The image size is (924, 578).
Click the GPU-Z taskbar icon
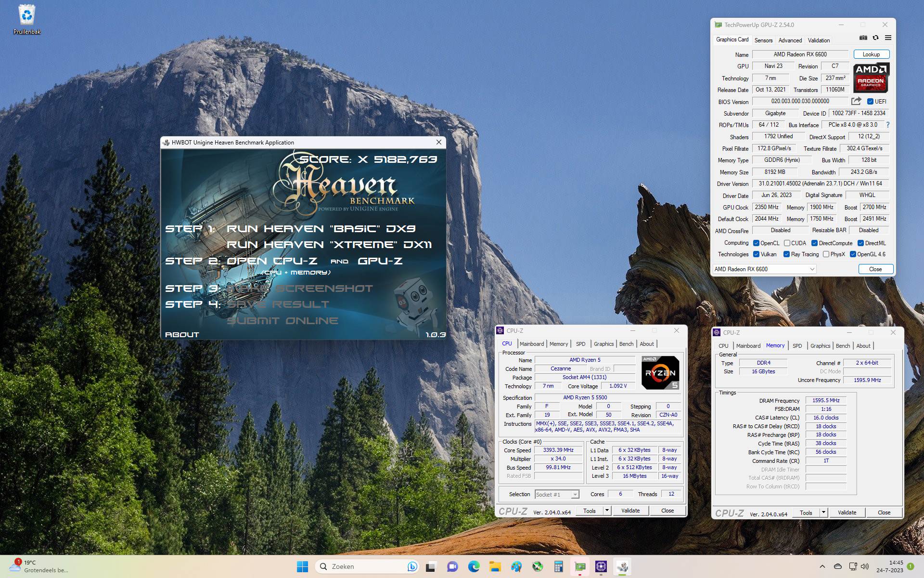coord(580,566)
